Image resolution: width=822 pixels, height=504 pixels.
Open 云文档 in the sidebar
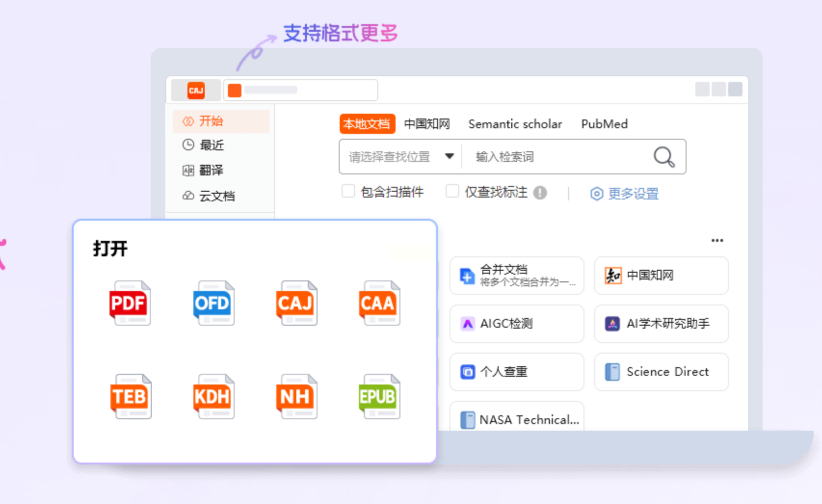pos(221,196)
